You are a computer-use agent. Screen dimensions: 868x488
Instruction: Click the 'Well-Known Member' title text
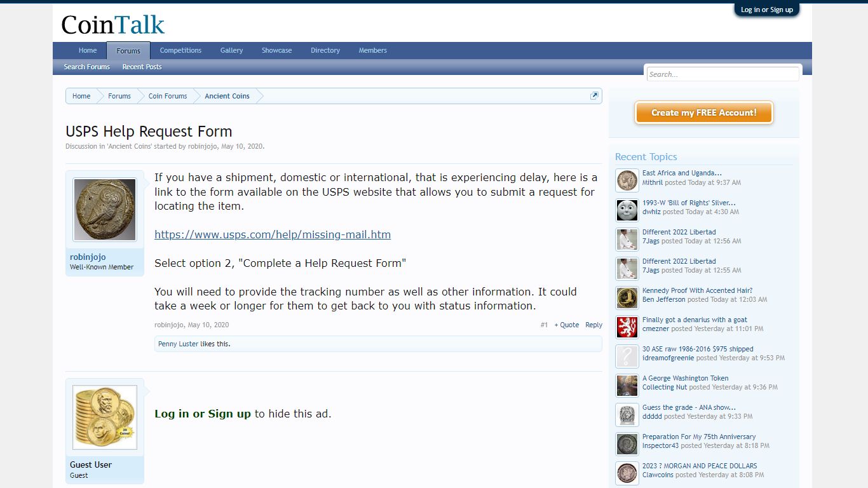tap(102, 267)
